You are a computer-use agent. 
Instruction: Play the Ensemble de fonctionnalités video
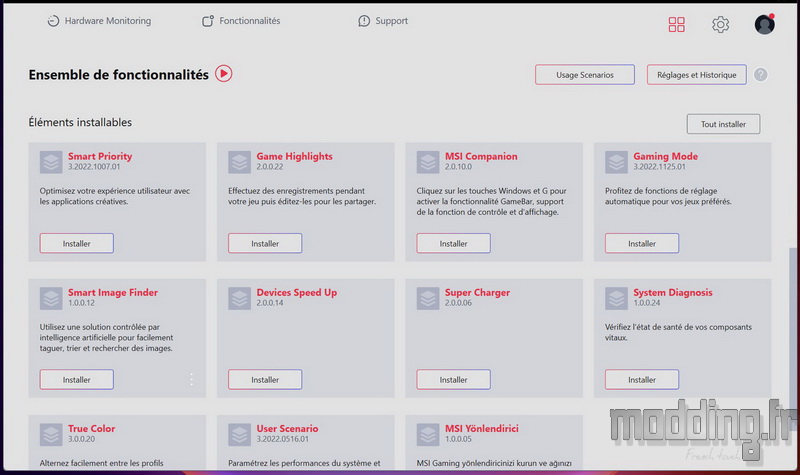point(223,74)
